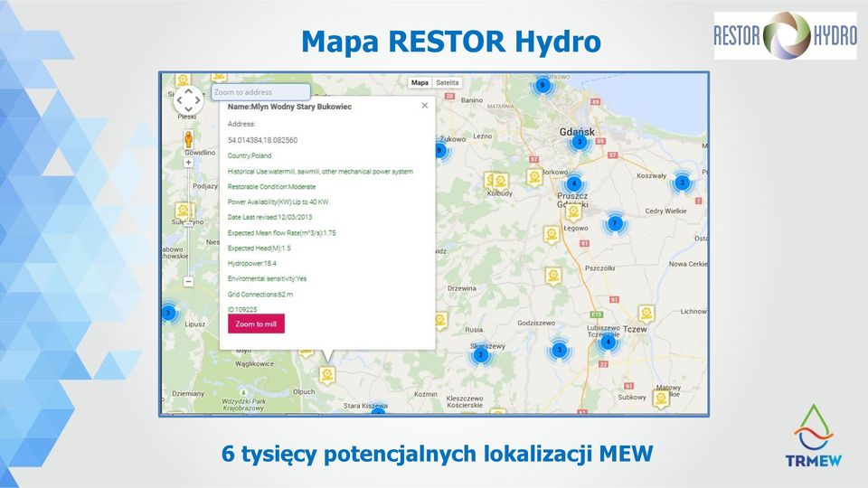Image resolution: width=868 pixels, height=488 pixels.
Task: Open cluster 4 at Tczew
Action: tap(608, 342)
